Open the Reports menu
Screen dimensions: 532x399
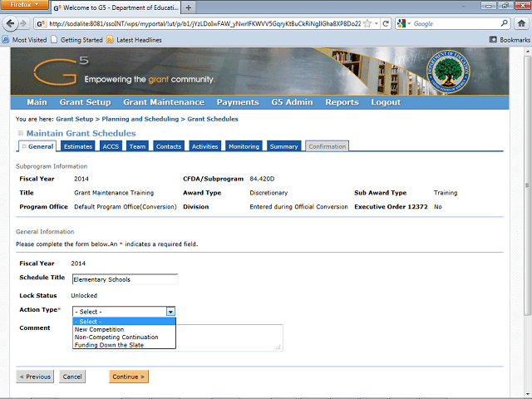tap(342, 102)
